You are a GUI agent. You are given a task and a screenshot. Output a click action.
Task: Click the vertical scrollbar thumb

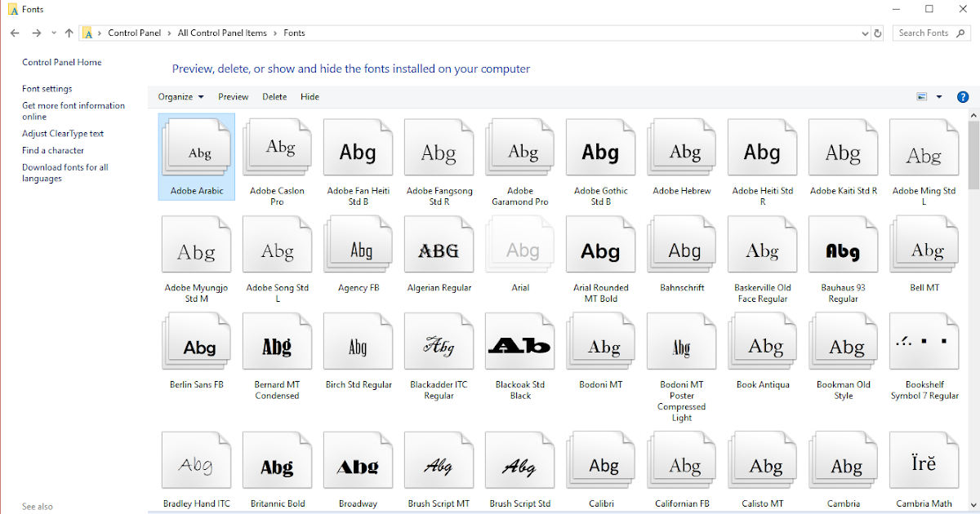coord(973,155)
